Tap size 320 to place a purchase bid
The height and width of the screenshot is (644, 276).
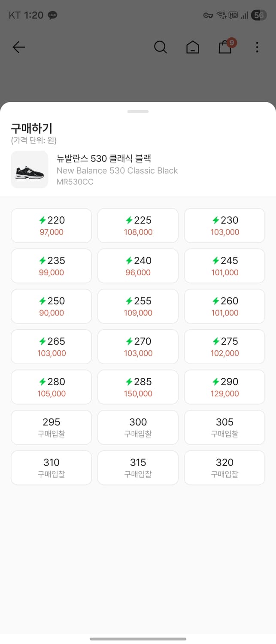click(224, 468)
